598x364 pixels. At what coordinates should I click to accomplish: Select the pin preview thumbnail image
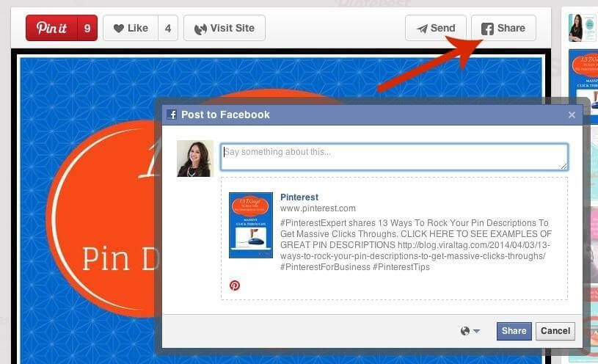tap(250, 225)
